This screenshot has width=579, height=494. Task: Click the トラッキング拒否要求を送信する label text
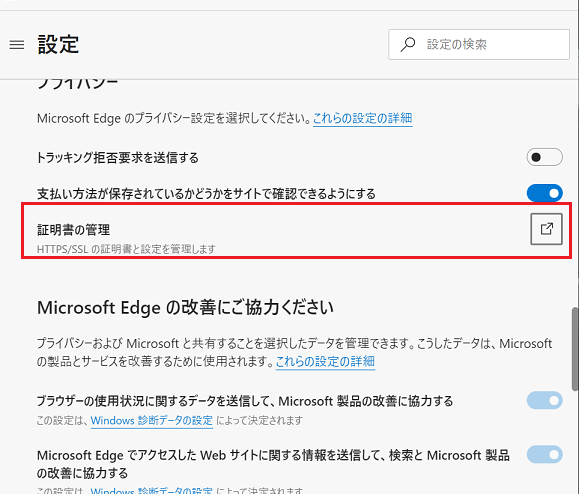point(118,158)
